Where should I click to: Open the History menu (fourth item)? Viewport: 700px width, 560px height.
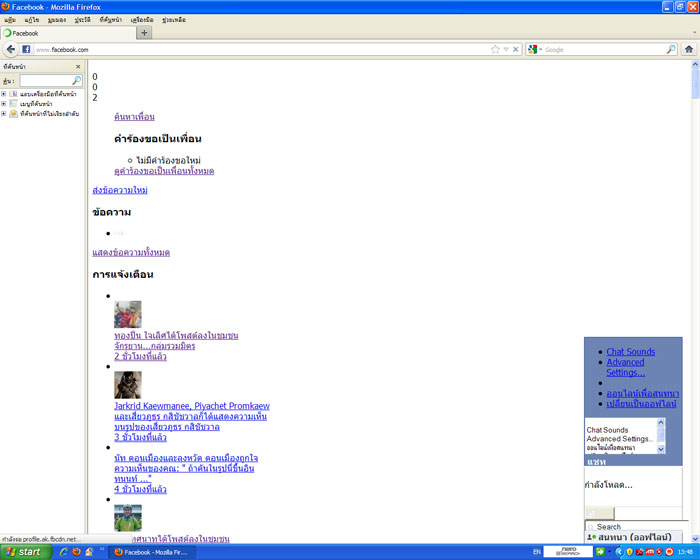point(83,20)
